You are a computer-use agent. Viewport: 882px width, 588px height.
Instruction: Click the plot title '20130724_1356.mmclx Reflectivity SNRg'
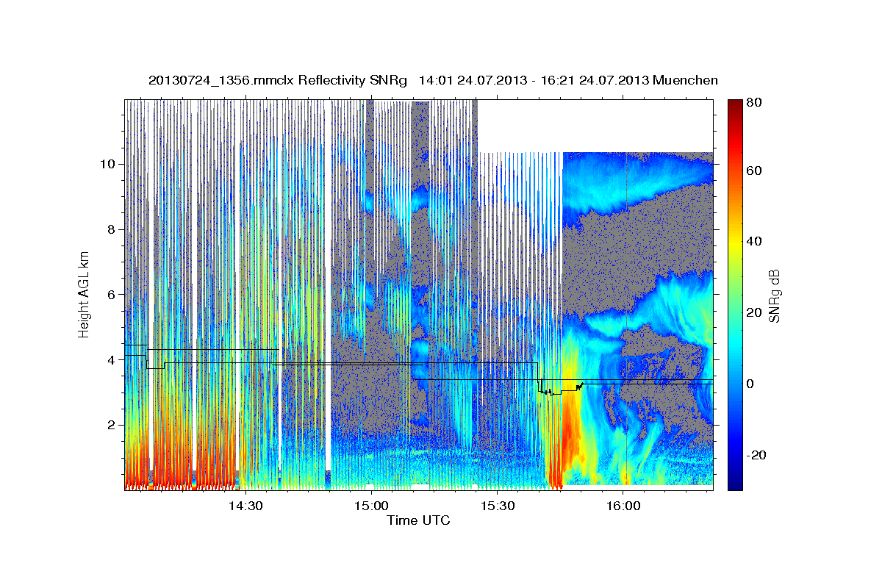[x=278, y=80]
